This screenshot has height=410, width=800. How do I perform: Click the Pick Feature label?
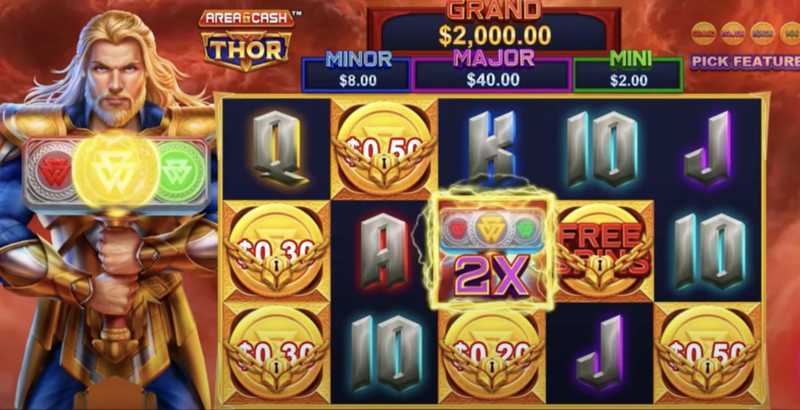pyautogui.click(x=745, y=62)
